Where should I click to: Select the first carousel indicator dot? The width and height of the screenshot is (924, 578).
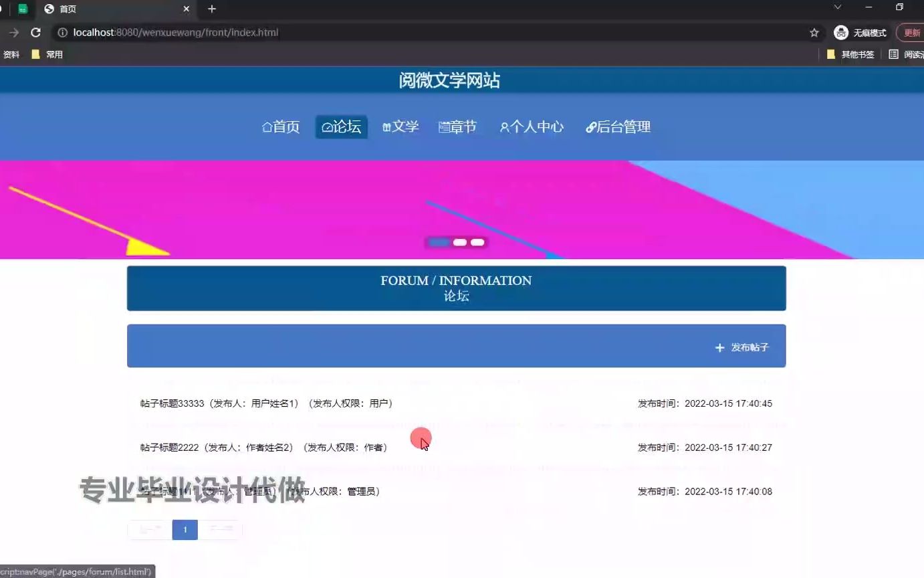click(x=439, y=242)
